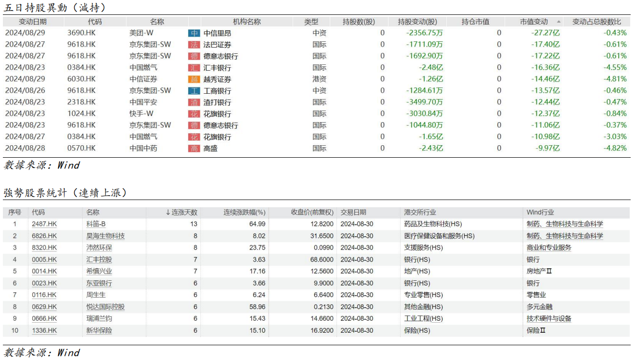Select the 中国平安 name cell

(143, 102)
